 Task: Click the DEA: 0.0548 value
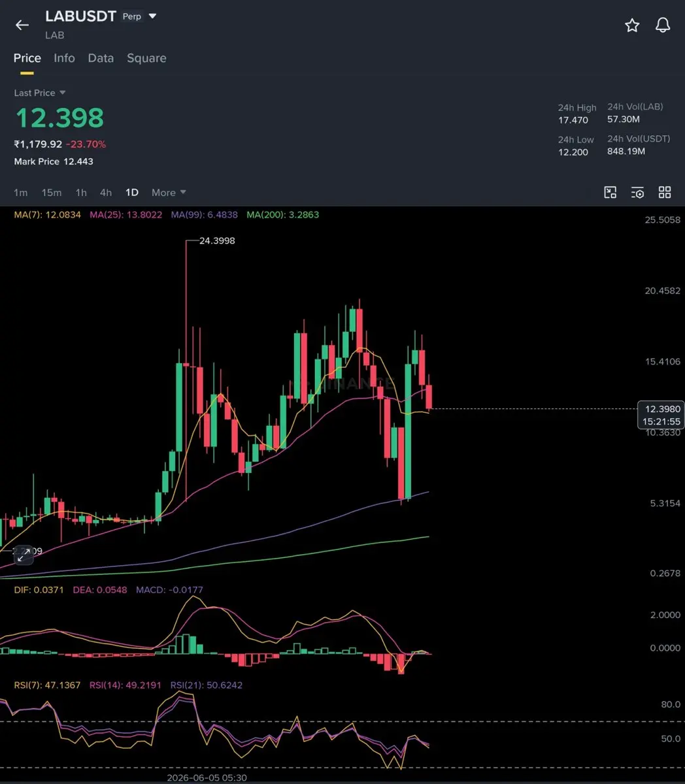(100, 590)
